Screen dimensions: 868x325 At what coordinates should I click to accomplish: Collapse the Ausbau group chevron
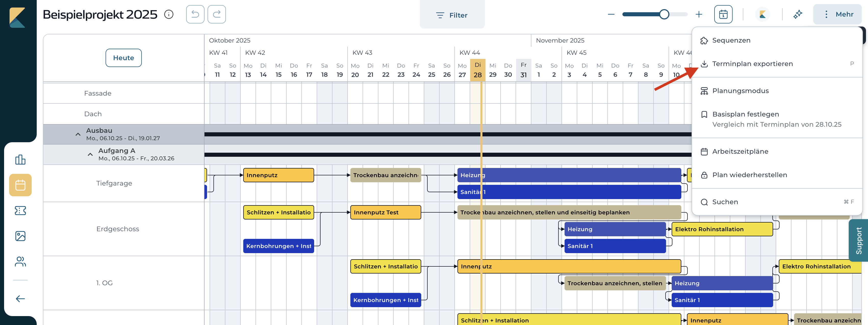(x=78, y=134)
